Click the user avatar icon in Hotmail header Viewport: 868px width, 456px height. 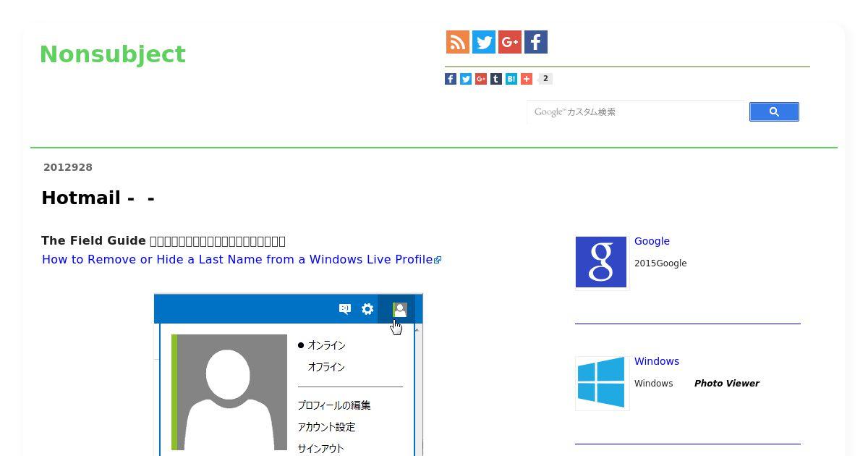(399, 310)
